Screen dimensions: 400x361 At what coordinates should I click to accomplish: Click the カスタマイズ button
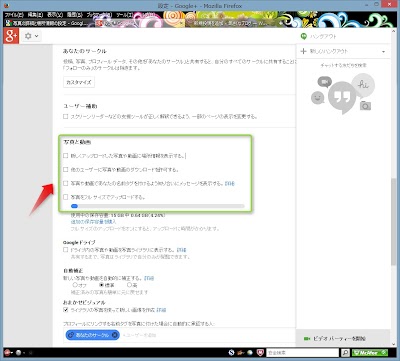point(79,82)
